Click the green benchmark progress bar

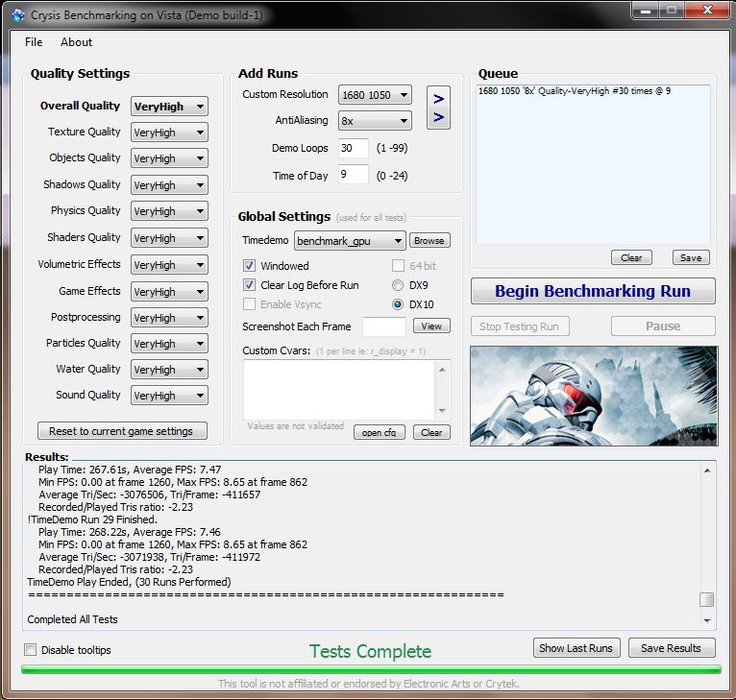pos(371,669)
